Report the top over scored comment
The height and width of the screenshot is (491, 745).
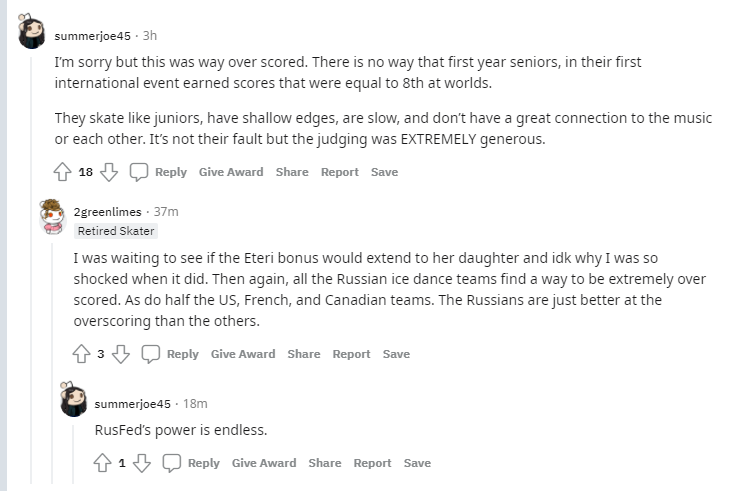[x=340, y=172]
